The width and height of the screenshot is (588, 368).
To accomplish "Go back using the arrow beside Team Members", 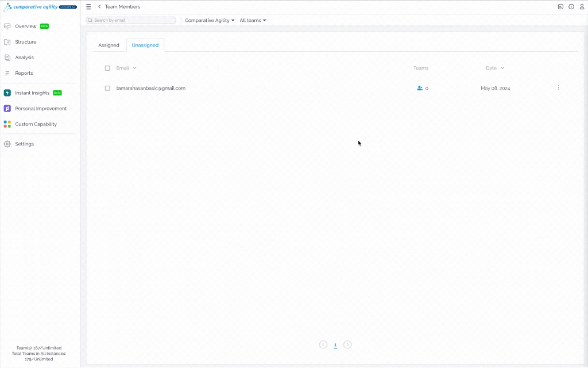I will pos(99,7).
